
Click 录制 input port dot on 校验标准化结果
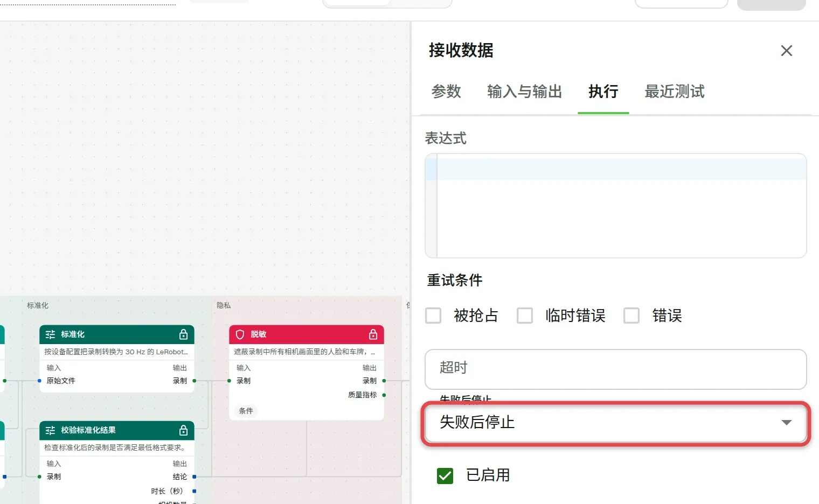coord(39,477)
